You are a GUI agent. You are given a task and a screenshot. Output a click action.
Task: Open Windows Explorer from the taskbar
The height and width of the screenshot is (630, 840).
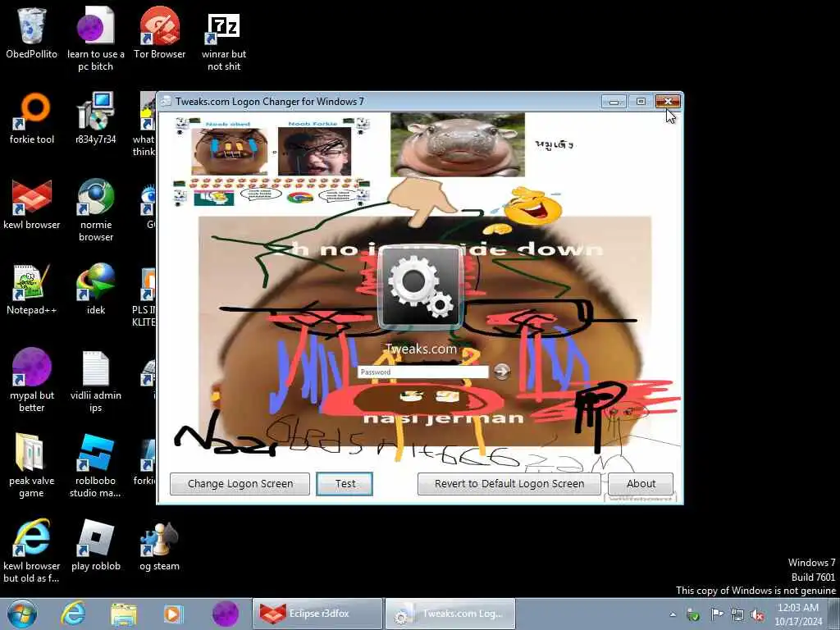click(124, 614)
